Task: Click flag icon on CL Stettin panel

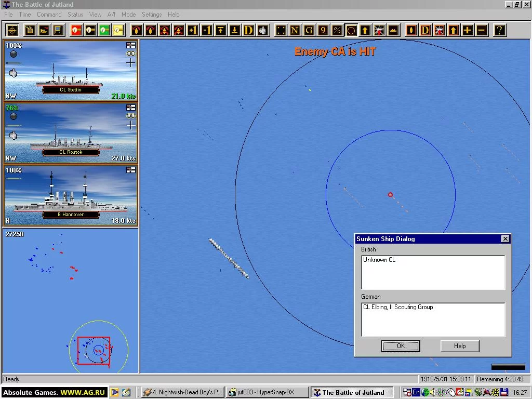Action: click(130, 45)
